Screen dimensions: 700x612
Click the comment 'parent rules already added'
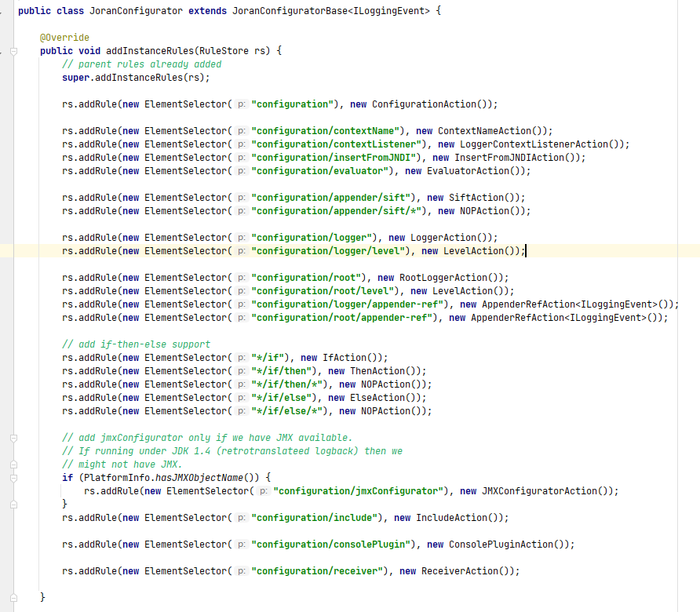point(141,64)
